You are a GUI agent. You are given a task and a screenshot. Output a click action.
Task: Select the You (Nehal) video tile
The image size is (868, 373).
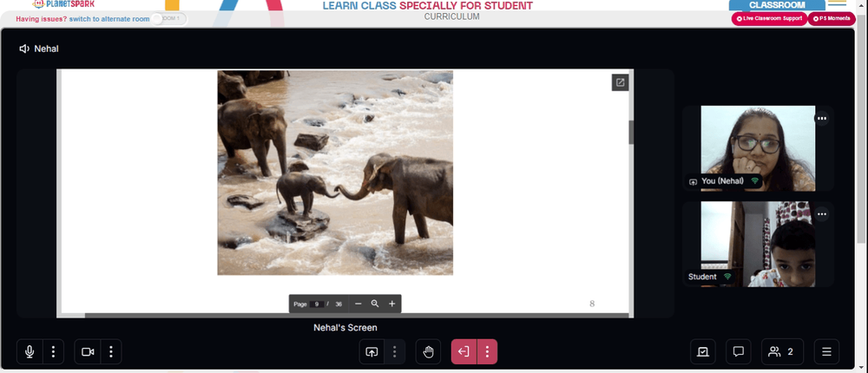coord(758,148)
